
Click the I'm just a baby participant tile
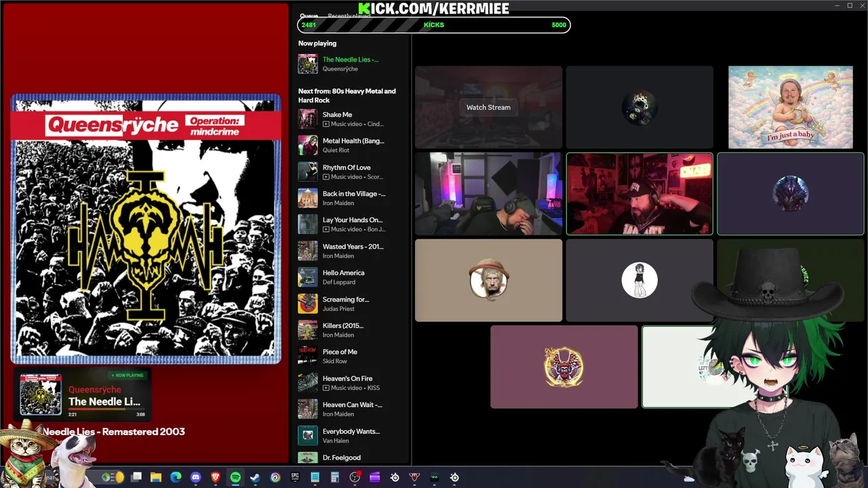pos(791,107)
